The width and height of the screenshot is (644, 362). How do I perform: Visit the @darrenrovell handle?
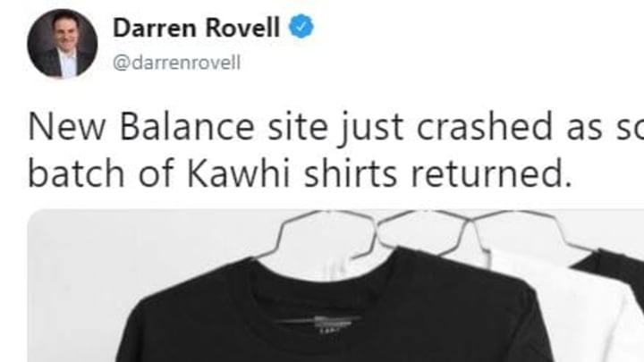pos(176,63)
